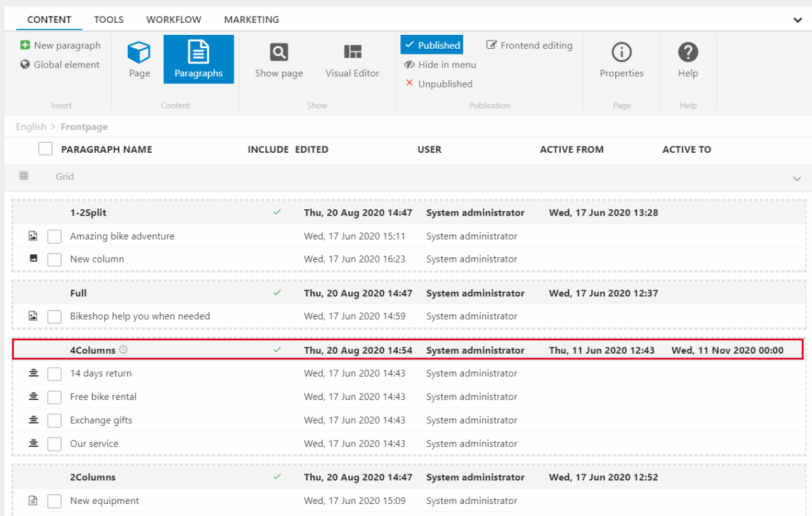Collapse the ribbon with top-right chevron
This screenshot has height=516, width=812.
(x=797, y=20)
